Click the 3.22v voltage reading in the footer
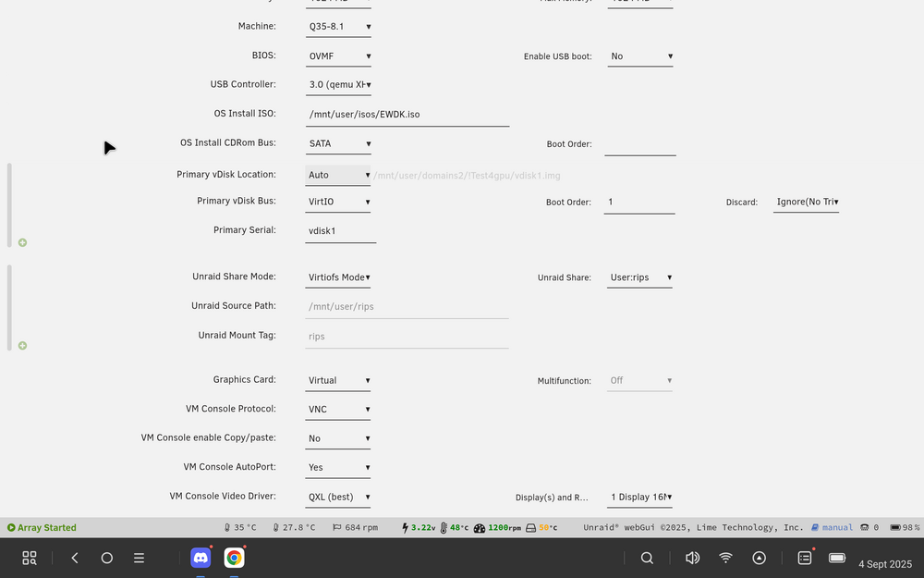The width and height of the screenshot is (924, 578). click(419, 528)
